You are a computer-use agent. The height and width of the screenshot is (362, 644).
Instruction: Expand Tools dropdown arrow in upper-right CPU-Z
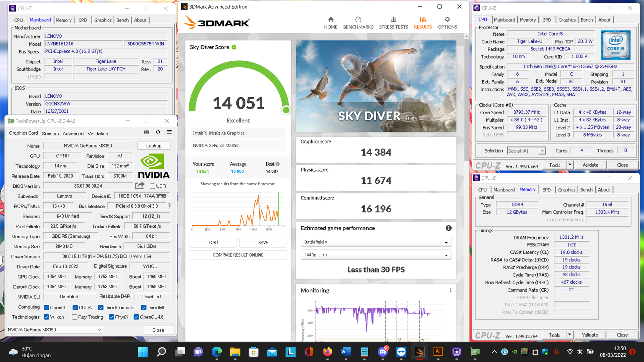click(x=570, y=165)
